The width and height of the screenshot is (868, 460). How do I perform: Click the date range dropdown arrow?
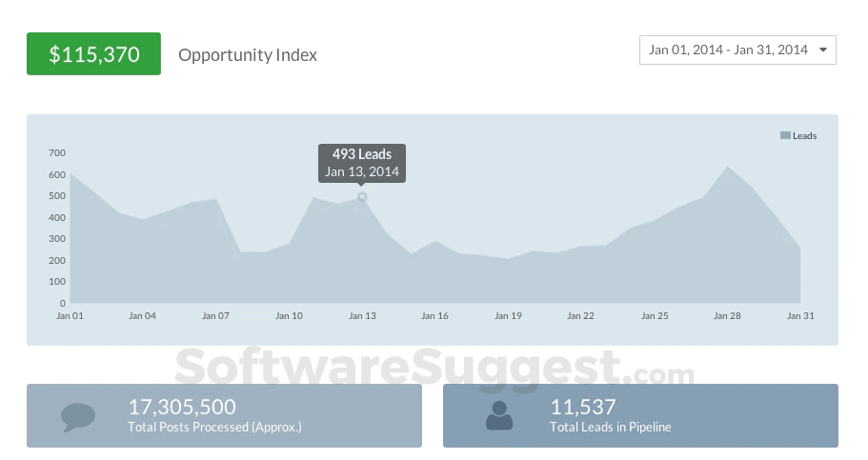[823, 50]
